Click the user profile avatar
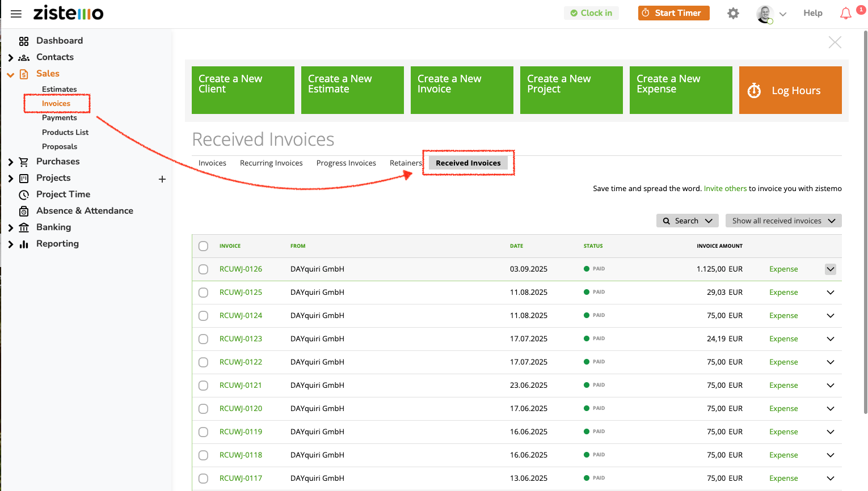868x491 pixels. click(765, 14)
